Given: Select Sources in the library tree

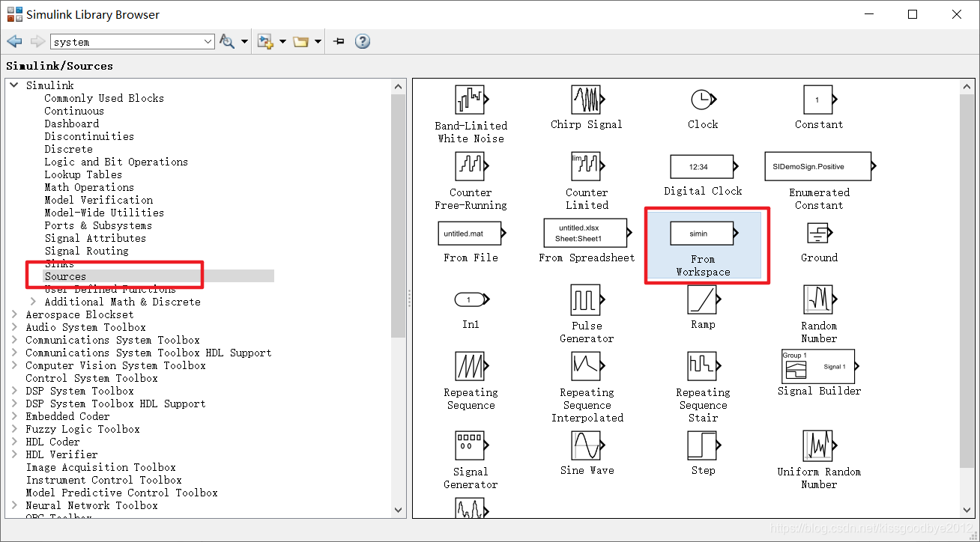Looking at the screenshot, I should click(x=65, y=276).
